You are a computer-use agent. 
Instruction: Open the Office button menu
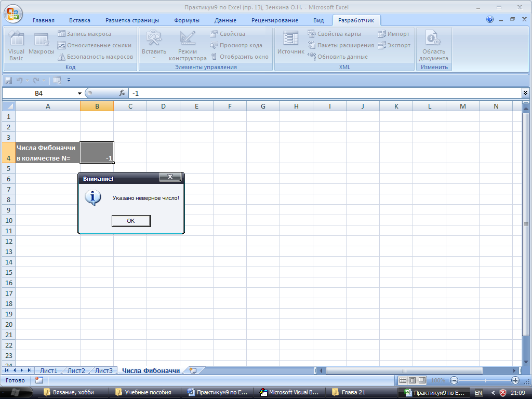pos(13,14)
